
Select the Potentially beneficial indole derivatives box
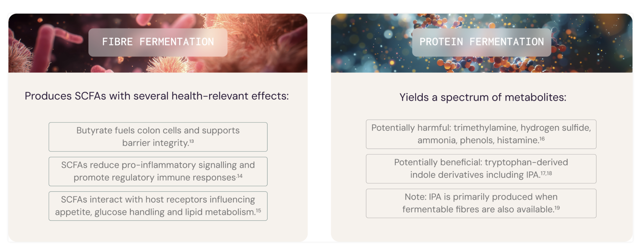[481, 169]
